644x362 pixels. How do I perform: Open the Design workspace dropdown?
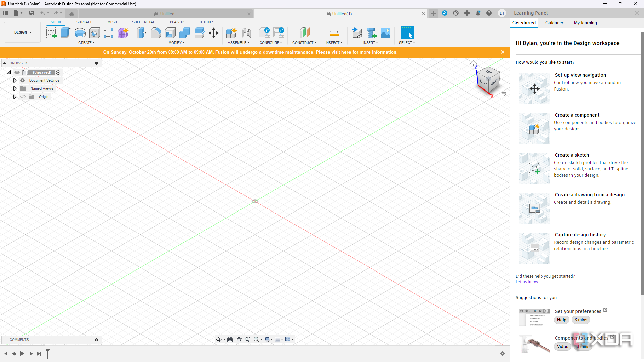coord(22,32)
